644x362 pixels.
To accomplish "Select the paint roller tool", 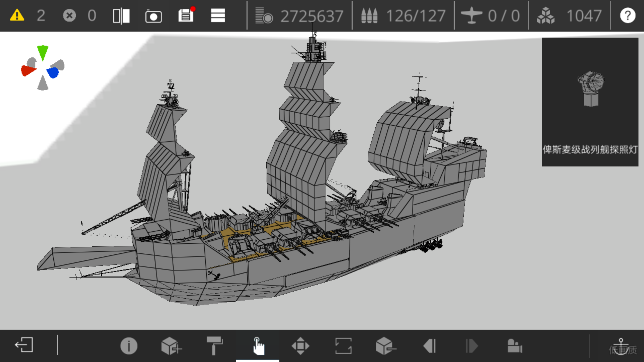I will (x=215, y=346).
